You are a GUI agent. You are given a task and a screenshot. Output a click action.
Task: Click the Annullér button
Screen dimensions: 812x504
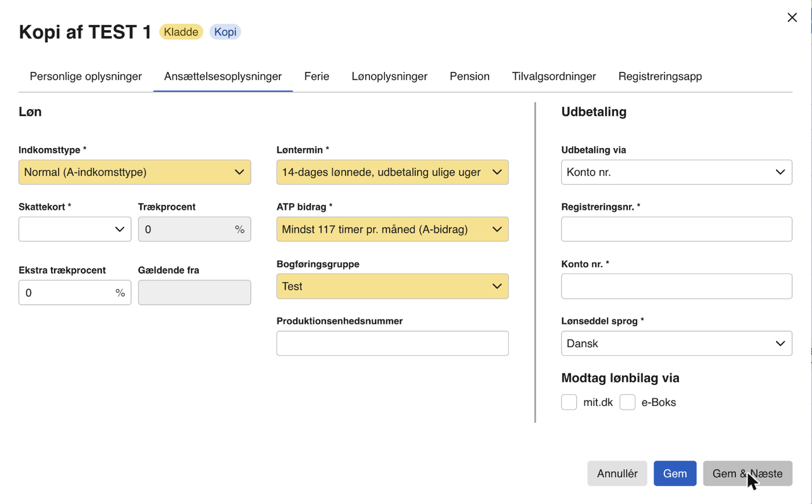click(x=617, y=473)
